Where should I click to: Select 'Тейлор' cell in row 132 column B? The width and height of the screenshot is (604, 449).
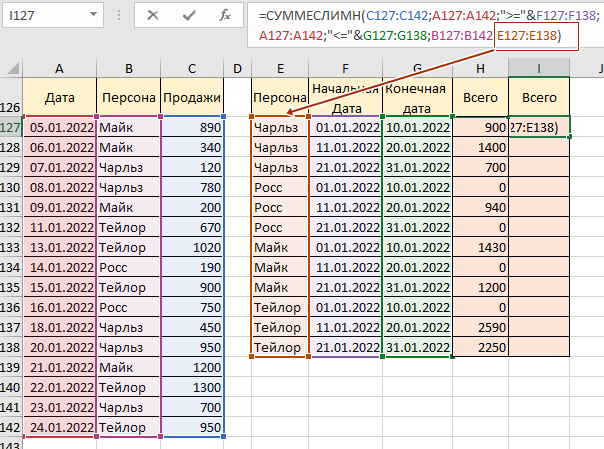[x=129, y=227]
